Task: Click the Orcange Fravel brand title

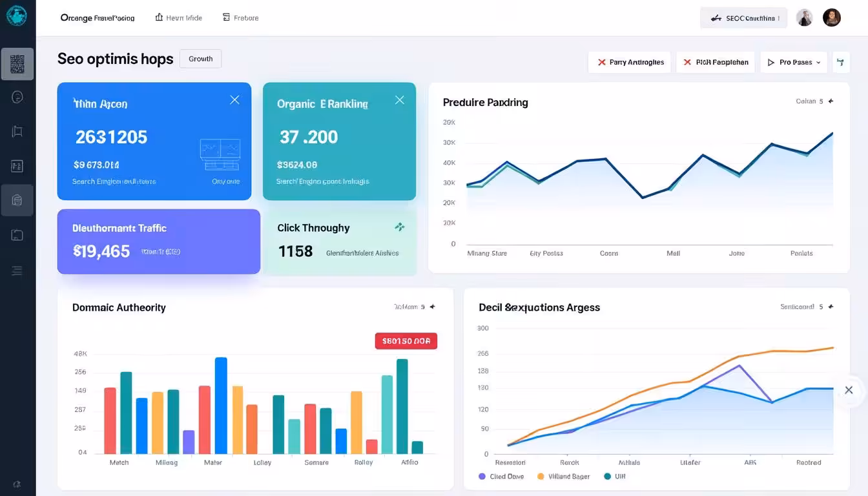Action: pyautogui.click(x=98, y=17)
